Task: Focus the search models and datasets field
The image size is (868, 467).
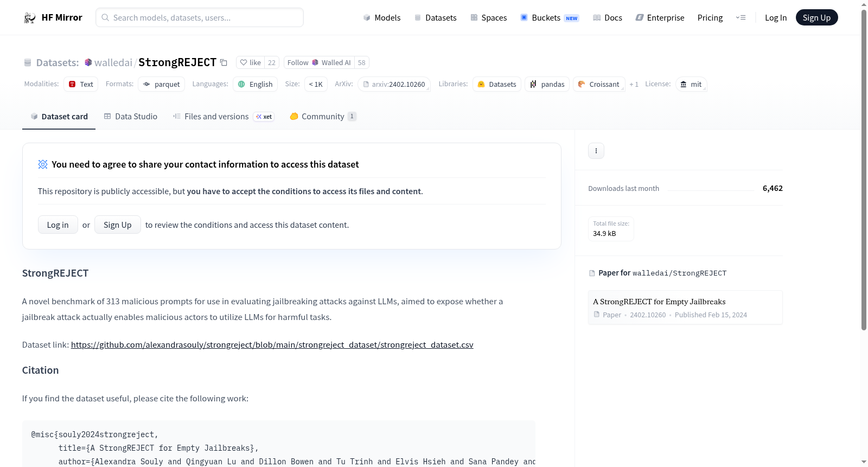Action: click(200, 18)
